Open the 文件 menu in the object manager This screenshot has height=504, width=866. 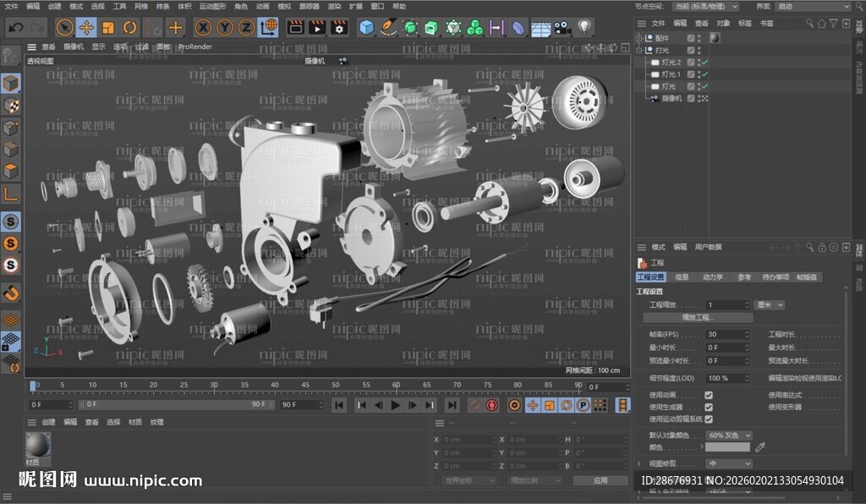657,24
